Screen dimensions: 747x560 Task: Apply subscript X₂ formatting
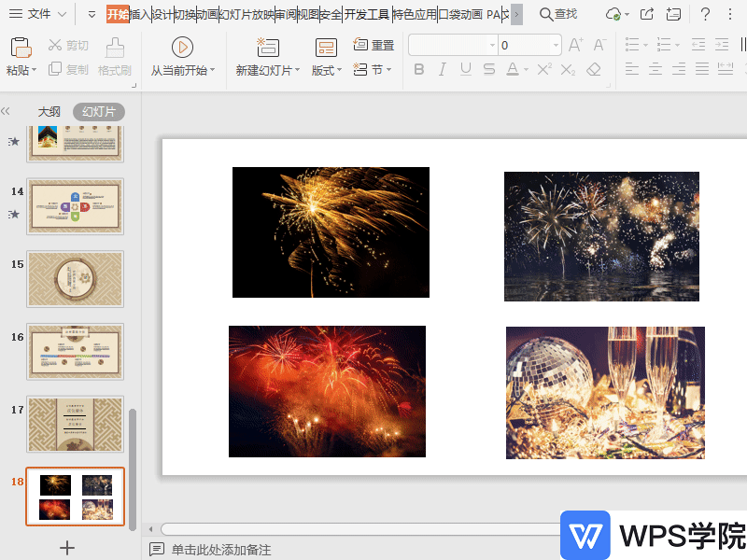point(568,70)
